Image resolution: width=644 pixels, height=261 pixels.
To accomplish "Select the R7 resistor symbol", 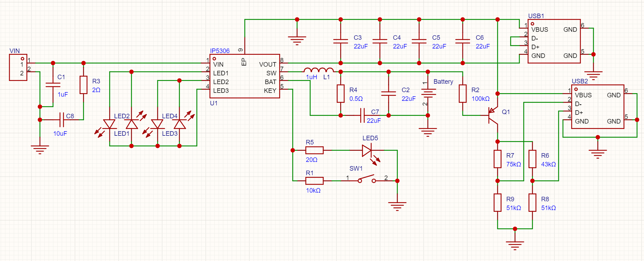I will click(498, 159).
